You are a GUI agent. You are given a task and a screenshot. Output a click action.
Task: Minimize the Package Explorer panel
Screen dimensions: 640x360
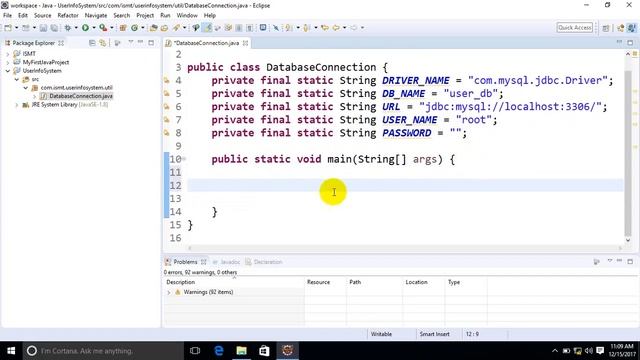pos(140,42)
